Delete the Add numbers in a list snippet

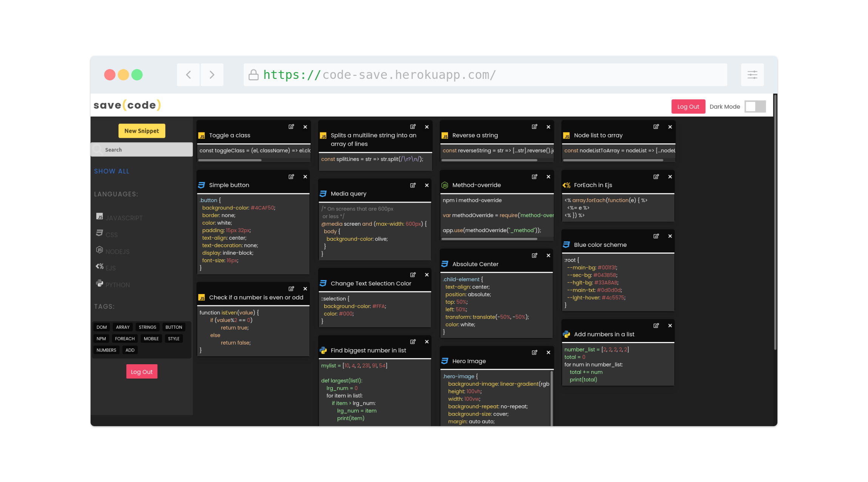[670, 326]
